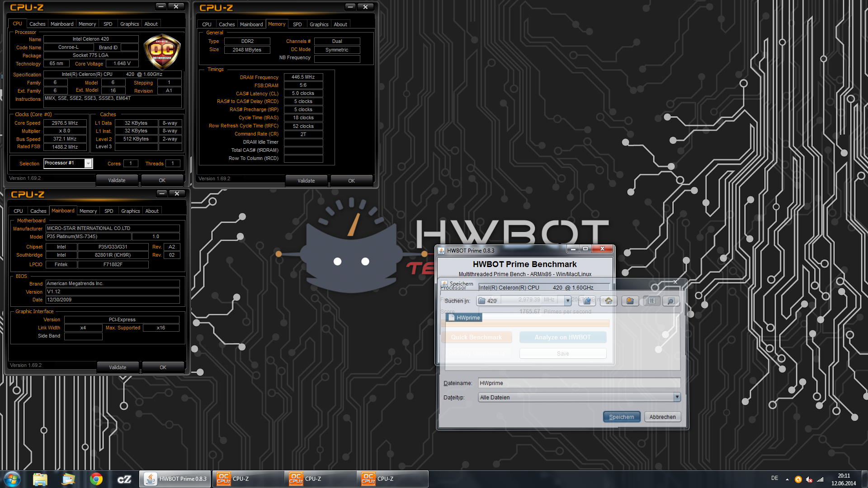Create a new folder in Speichern dialog
This screenshot has width=868, height=488.
tap(630, 301)
